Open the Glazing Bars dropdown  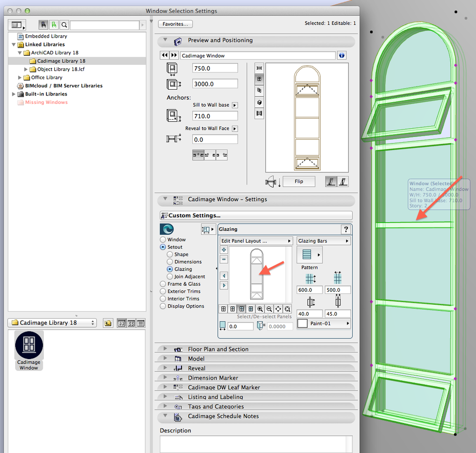[324, 241]
